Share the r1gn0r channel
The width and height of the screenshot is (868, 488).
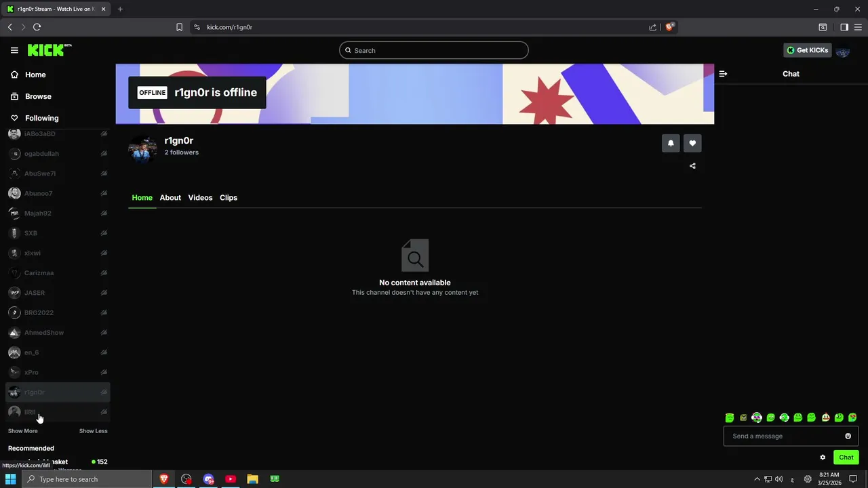tap(692, 166)
